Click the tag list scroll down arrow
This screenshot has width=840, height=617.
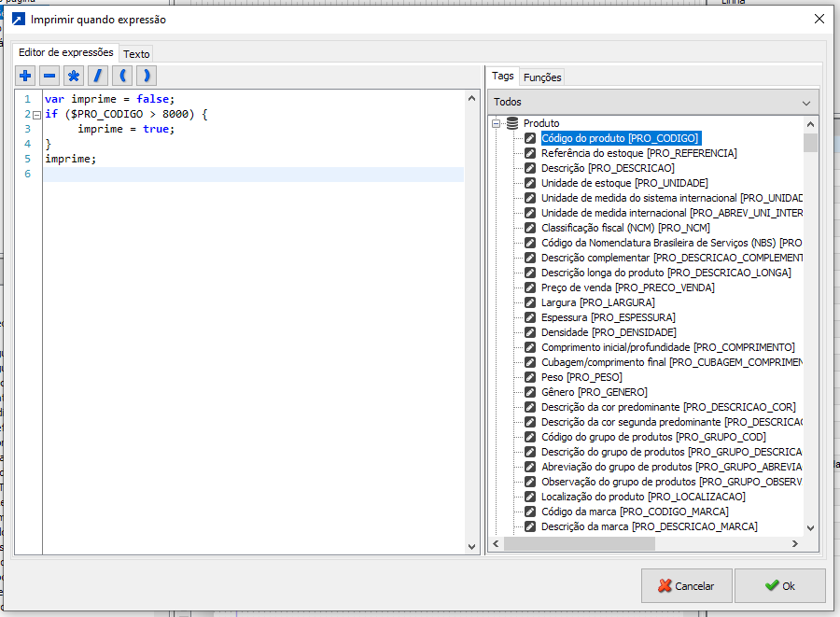[810, 527]
